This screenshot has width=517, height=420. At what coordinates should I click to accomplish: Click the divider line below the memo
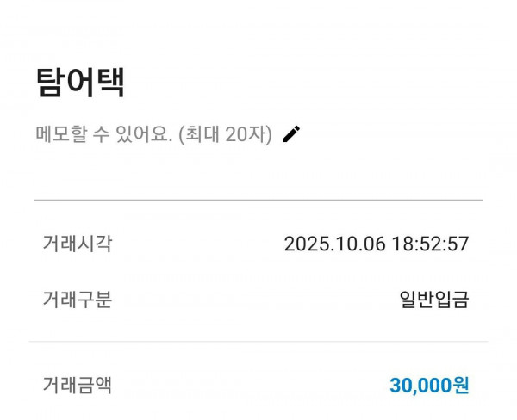[258, 200]
